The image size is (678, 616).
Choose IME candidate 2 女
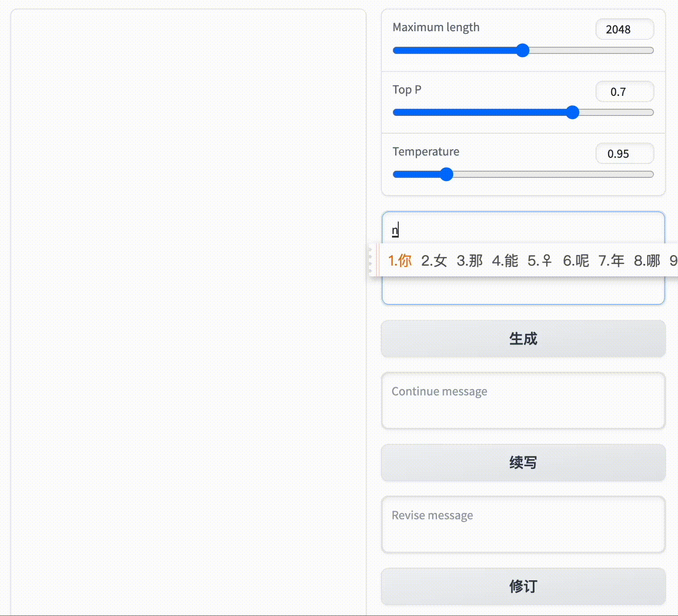click(x=434, y=260)
